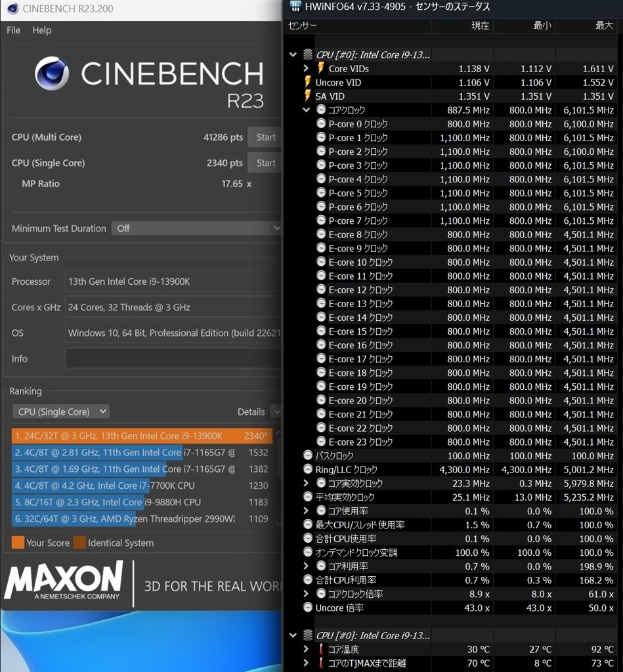Click the Info input field
623x672 pixels.
[173, 358]
